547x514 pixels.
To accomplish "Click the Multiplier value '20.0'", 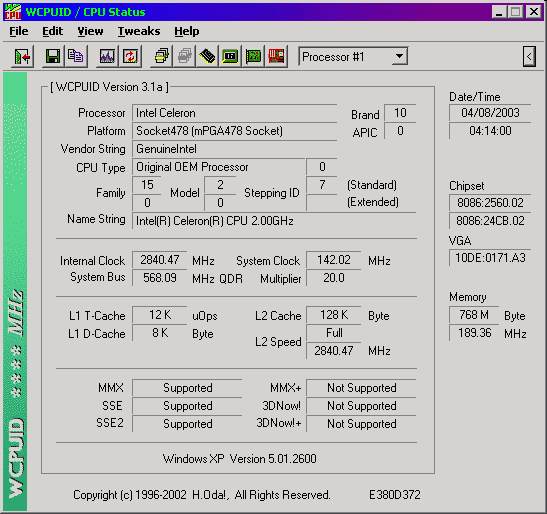I will click(334, 278).
